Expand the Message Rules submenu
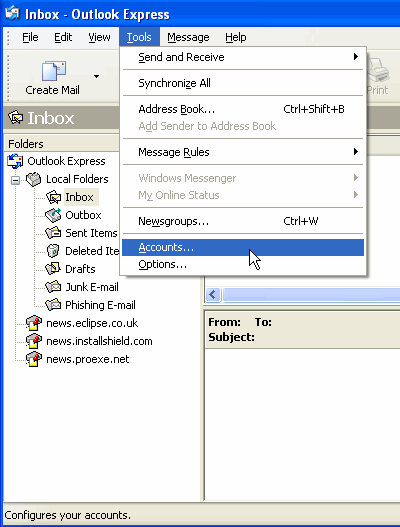Screen dimensions: 400x527 click(x=243, y=152)
